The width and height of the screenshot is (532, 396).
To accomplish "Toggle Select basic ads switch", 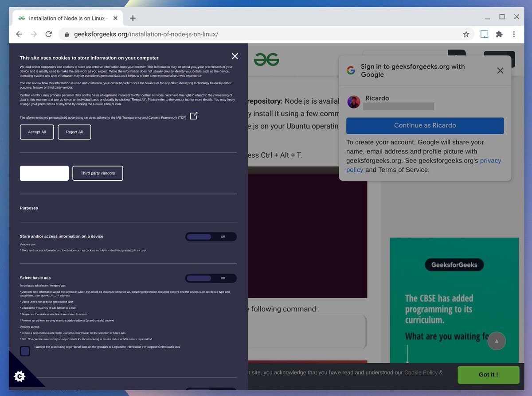I will click(x=211, y=278).
